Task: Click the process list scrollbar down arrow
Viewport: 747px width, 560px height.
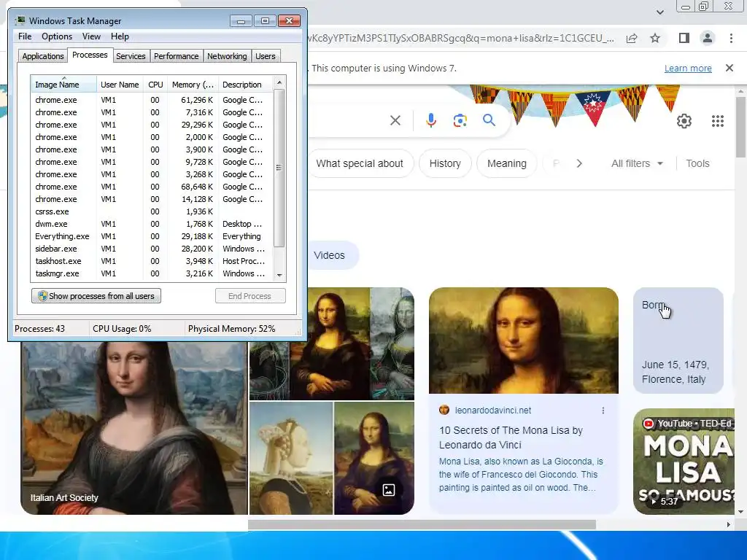Action: tap(279, 275)
